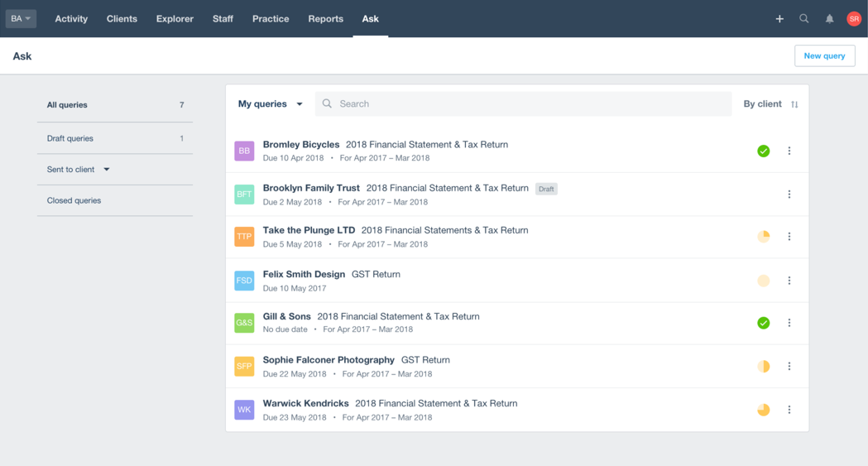Click the TTP avatar for Take the Plunge
Viewport: 868px width, 466px height.
point(244,237)
